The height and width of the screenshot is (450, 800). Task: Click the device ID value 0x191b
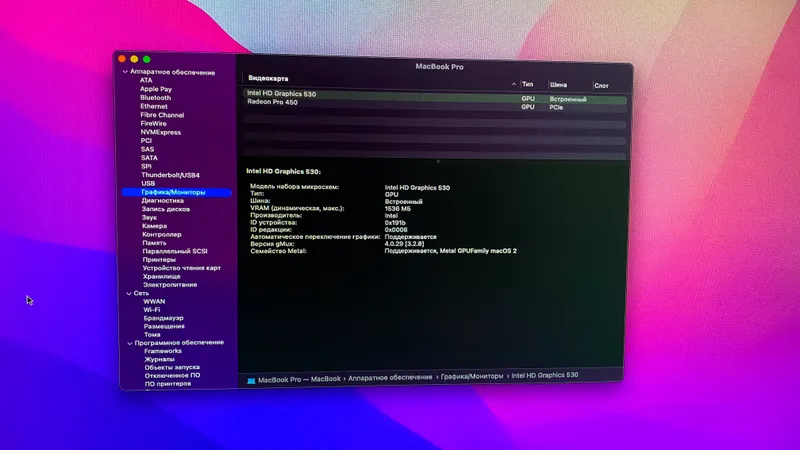395,223
